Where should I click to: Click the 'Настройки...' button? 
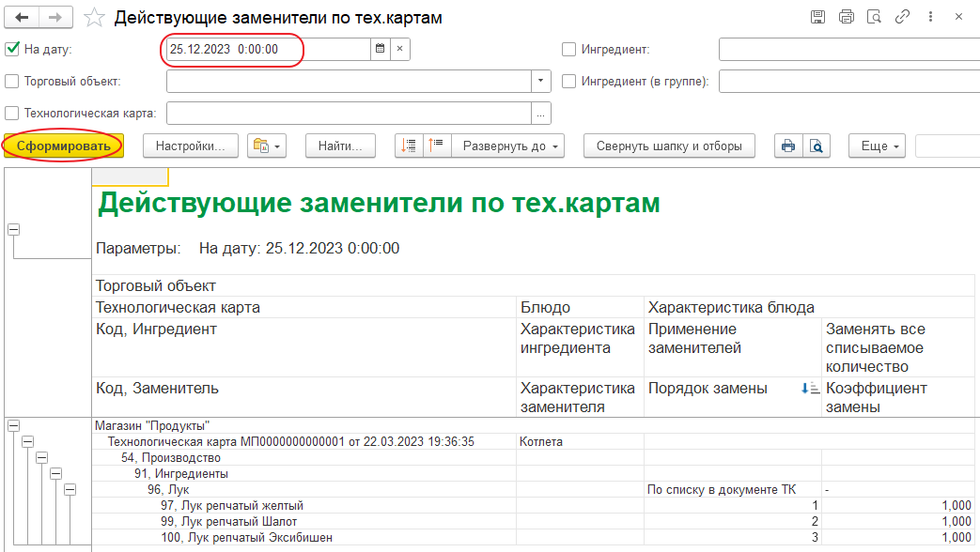click(191, 146)
